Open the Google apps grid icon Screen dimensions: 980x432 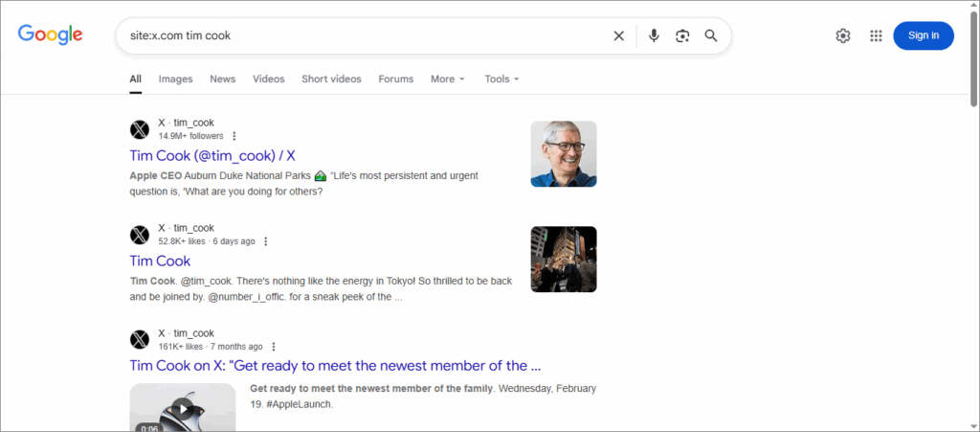tap(876, 35)
